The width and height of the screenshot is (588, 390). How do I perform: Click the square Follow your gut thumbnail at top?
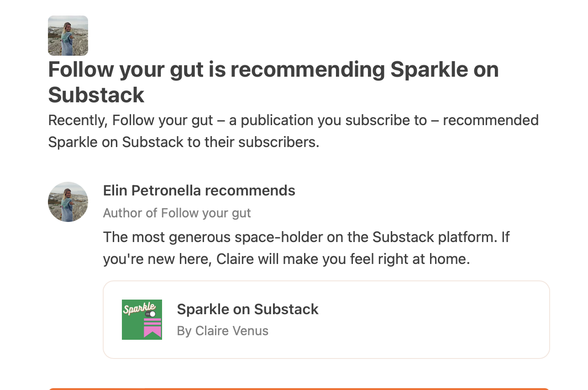click(68, 36)
